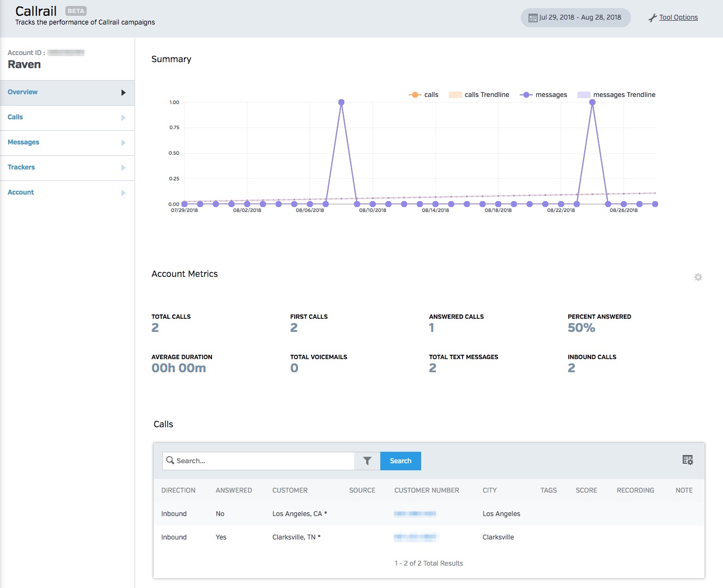Sort the table by CUSTOMER NUMBER column header

tap(427, 490)
